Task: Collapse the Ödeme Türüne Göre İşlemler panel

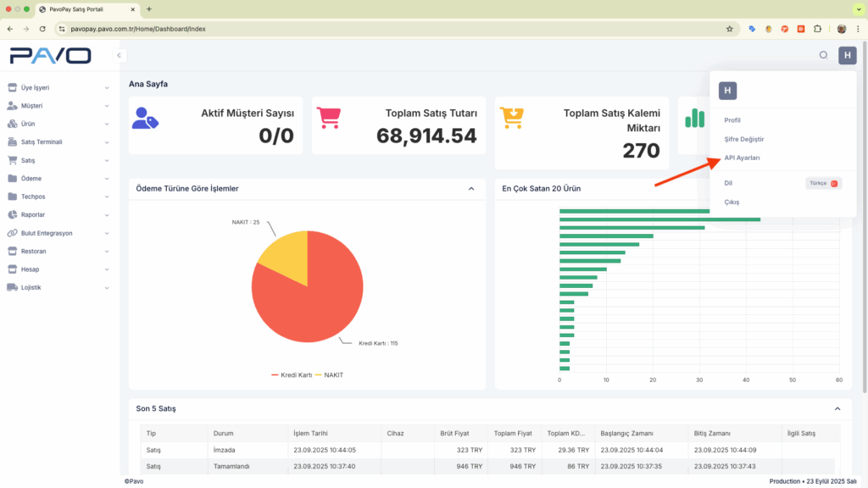Action: click(x=471, y=188)
